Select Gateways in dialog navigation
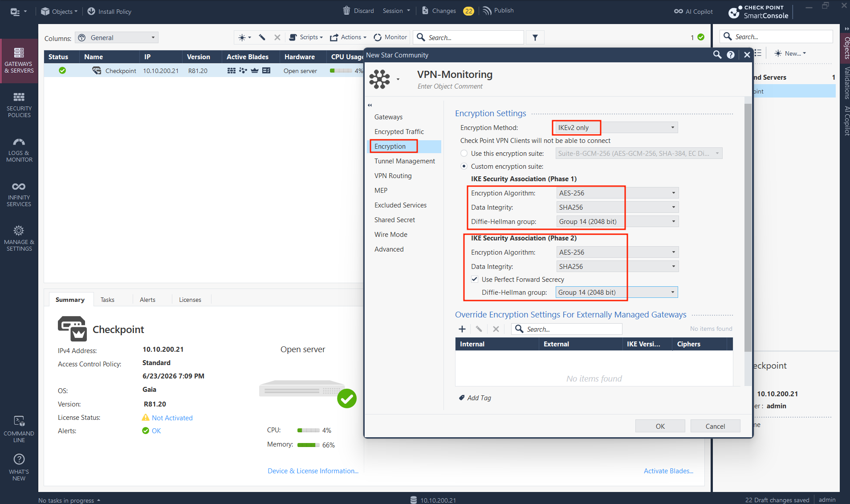This screenshot has height=504, width=850. tap(388, 117)
